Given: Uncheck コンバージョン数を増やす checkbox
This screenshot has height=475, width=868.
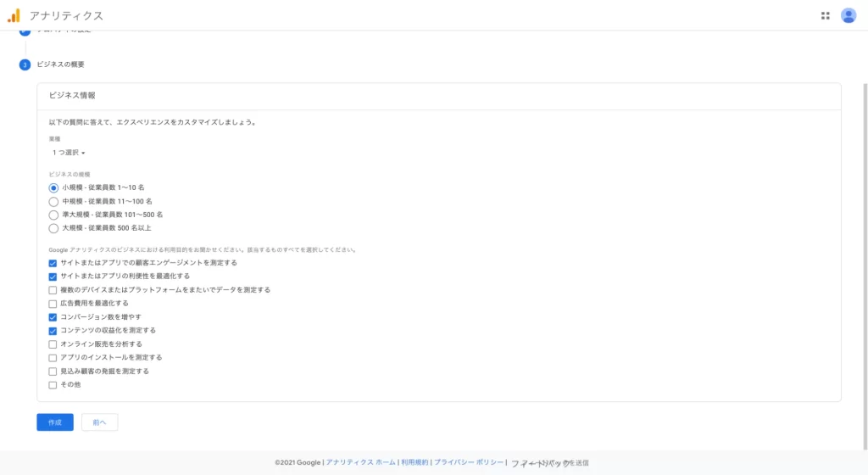Looking at the screenshot, I should 53,317.
